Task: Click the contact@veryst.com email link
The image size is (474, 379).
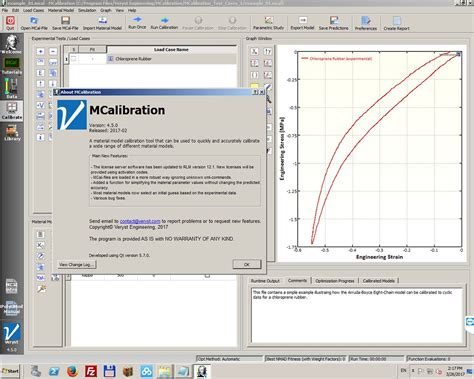Action: coord(140,221)
